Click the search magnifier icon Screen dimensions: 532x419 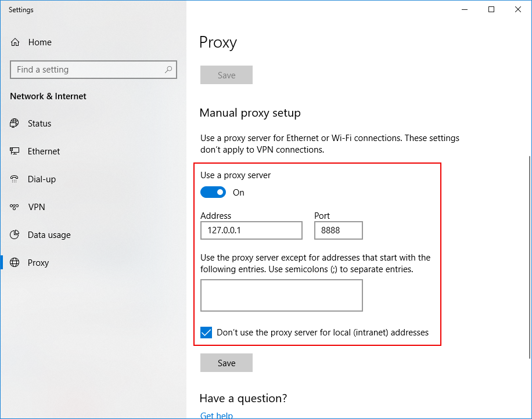[168, 70]
